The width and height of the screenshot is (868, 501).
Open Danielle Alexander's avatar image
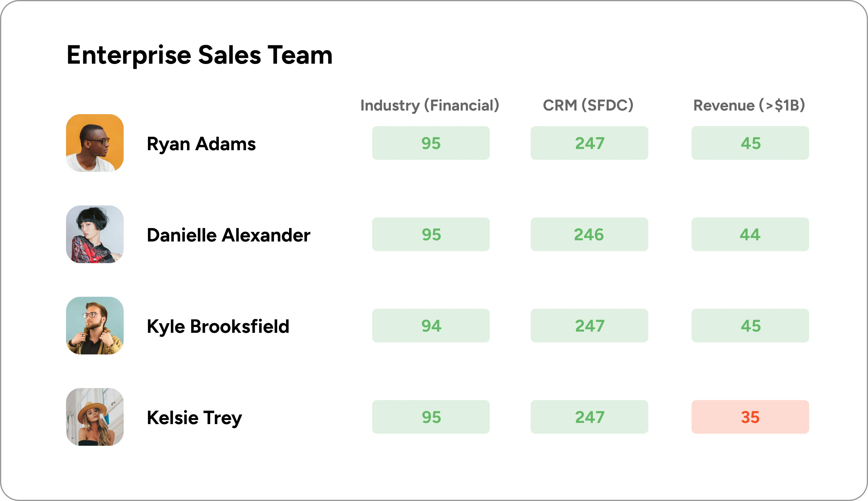pos(95,234)
